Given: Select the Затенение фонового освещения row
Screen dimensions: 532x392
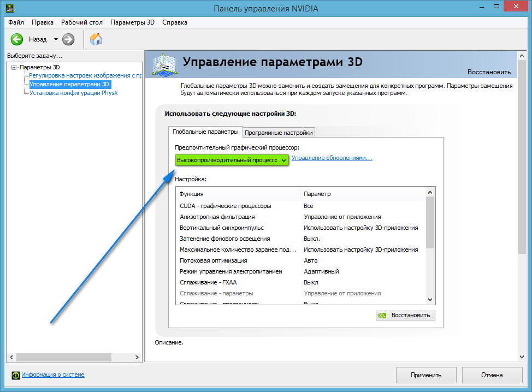Looking at the screenshot, I should (x=300, y=239).
